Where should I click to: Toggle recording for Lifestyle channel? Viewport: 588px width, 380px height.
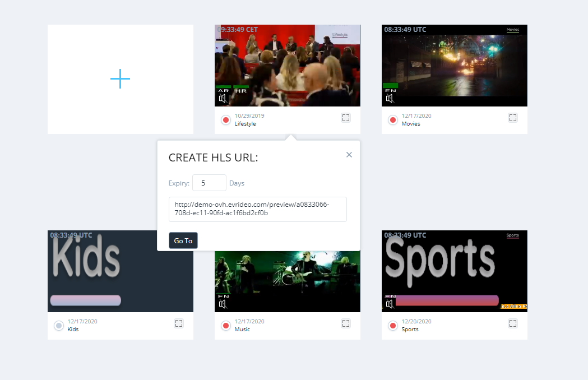tap(226, 120)
